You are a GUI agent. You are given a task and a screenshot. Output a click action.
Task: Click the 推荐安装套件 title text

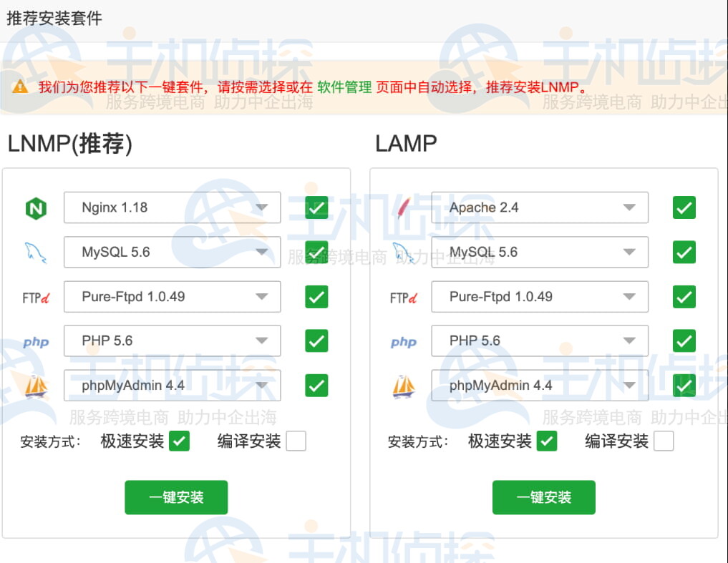tap(54, 19)
